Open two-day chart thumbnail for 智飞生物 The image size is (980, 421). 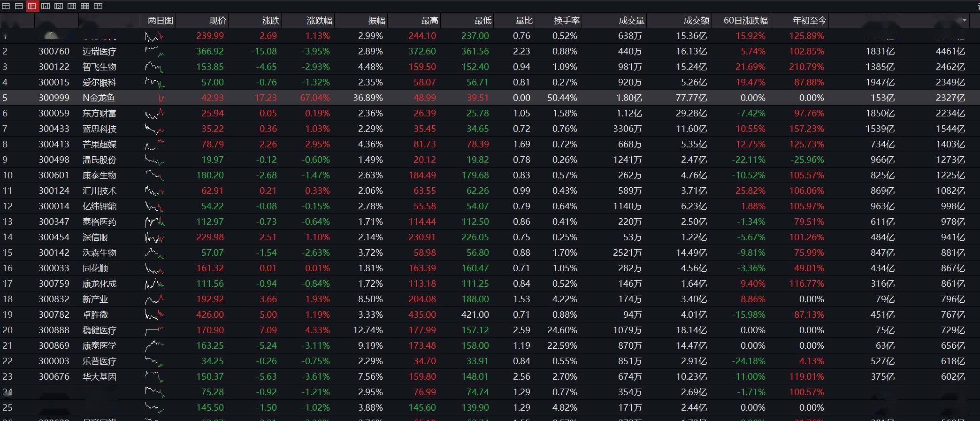pyautogui.click(x=154, y=67)
